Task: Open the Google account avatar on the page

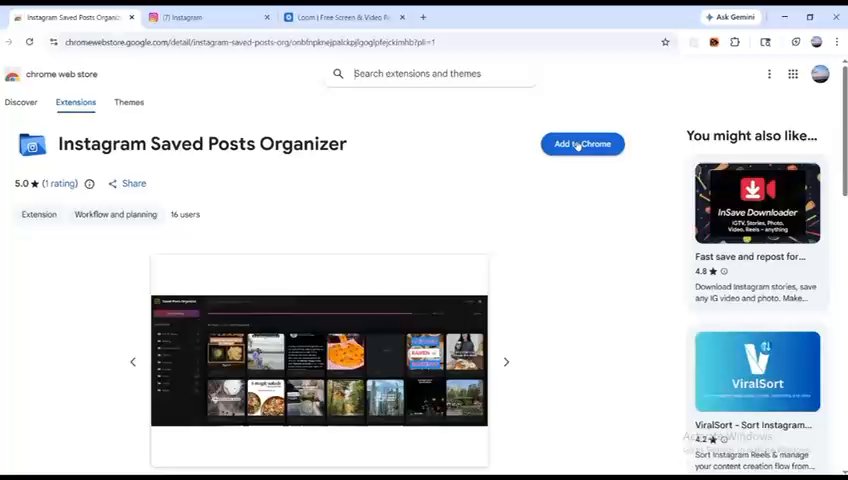Action: coord(820,74)
